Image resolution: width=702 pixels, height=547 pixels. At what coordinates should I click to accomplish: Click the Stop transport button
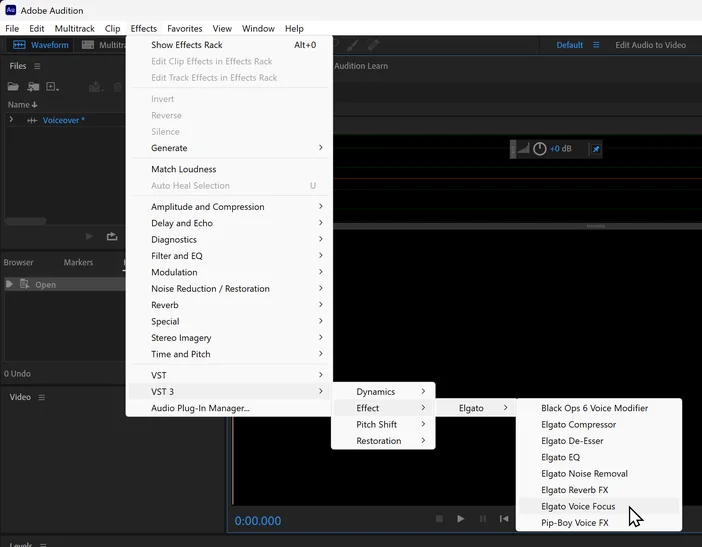(439, 518)
